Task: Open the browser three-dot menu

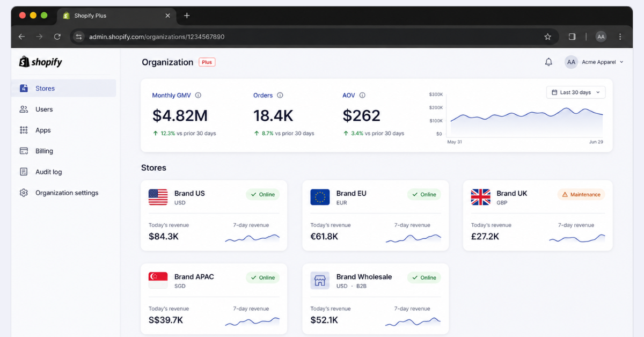Action: (x=620, y=36)
